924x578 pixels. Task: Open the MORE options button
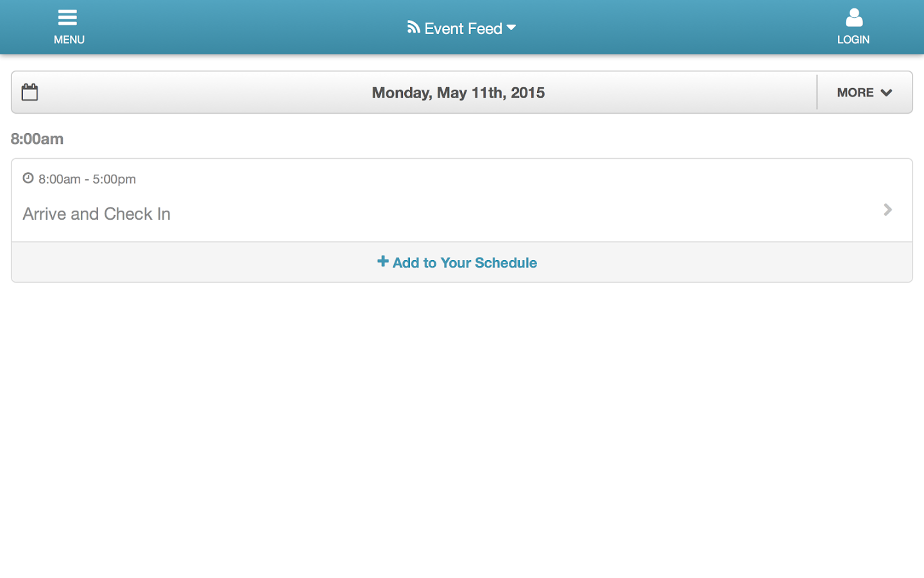865,92
